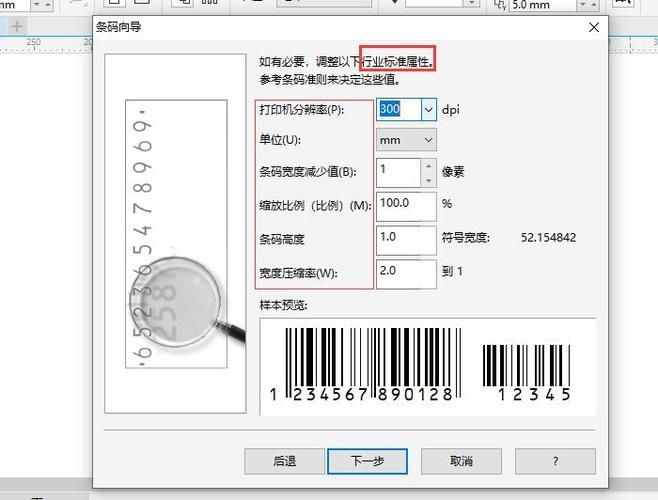Viewport: 658px width, 500px height.
Task: Click the magnifier barcode illustration
Action: 175,233
